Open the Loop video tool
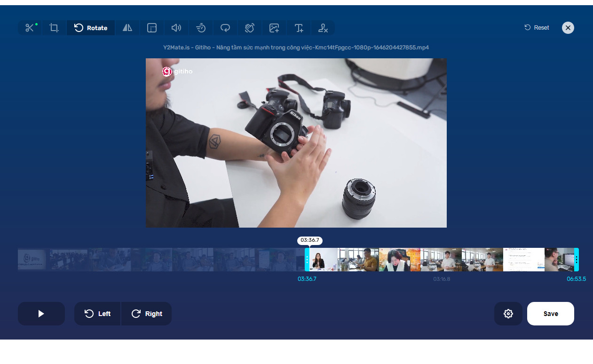The height and width of the screenshot is (364, 593). point(225,28)
